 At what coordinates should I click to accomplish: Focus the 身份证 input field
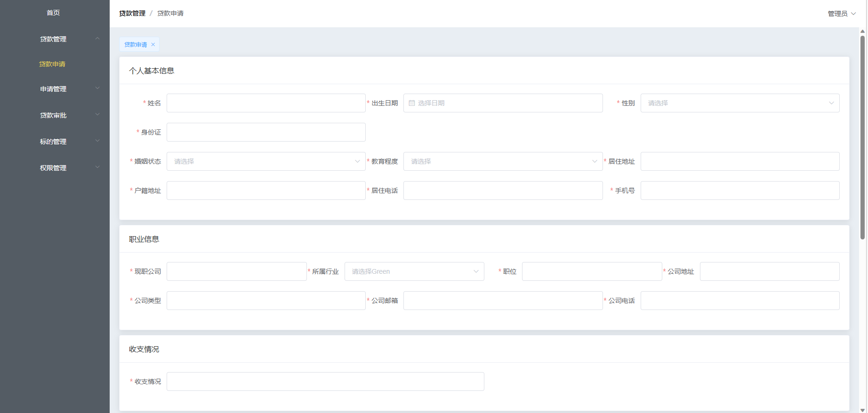click(266, 132)
